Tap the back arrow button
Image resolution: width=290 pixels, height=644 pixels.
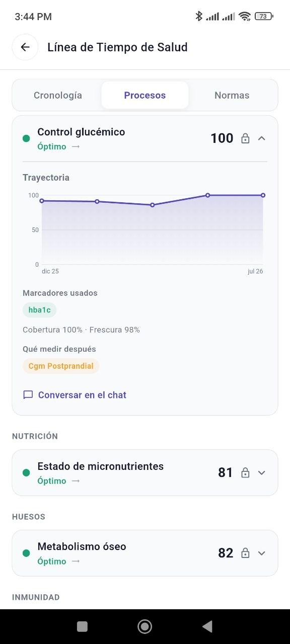click(x=25, y=47)
